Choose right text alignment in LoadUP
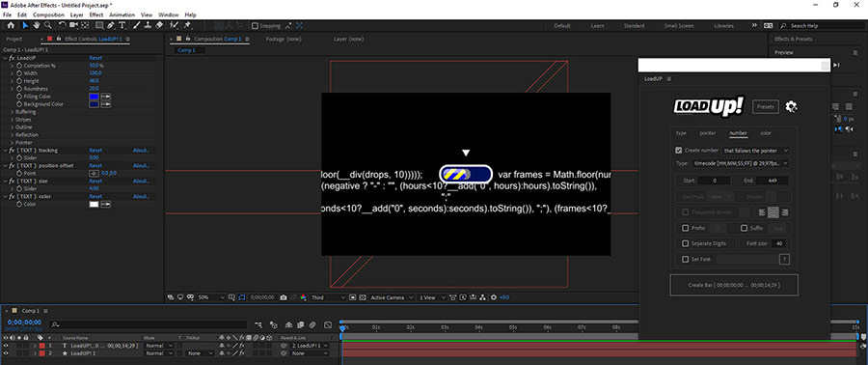This screenshot has height=365, width=868. 784,212
